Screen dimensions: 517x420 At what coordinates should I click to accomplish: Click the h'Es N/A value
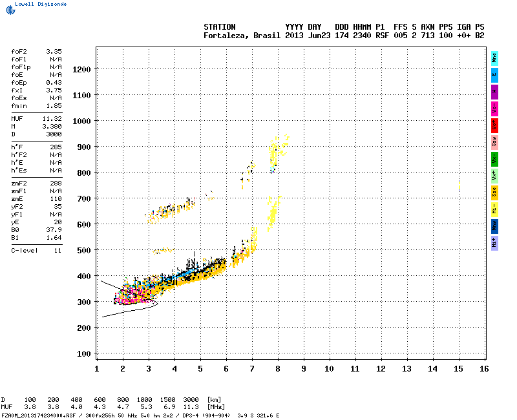point(56,171)
